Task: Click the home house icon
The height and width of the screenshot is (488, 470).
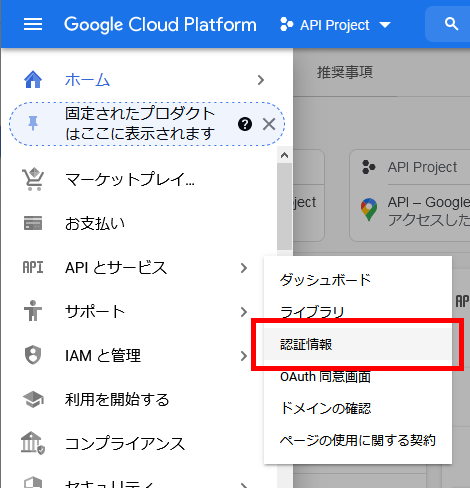Action: (x=33, y=80)
